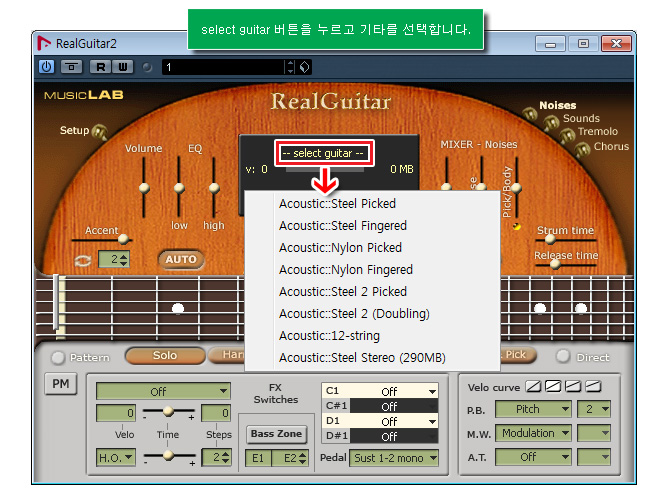
Task: Click the C#1 Off switch row
Action: 379,406
